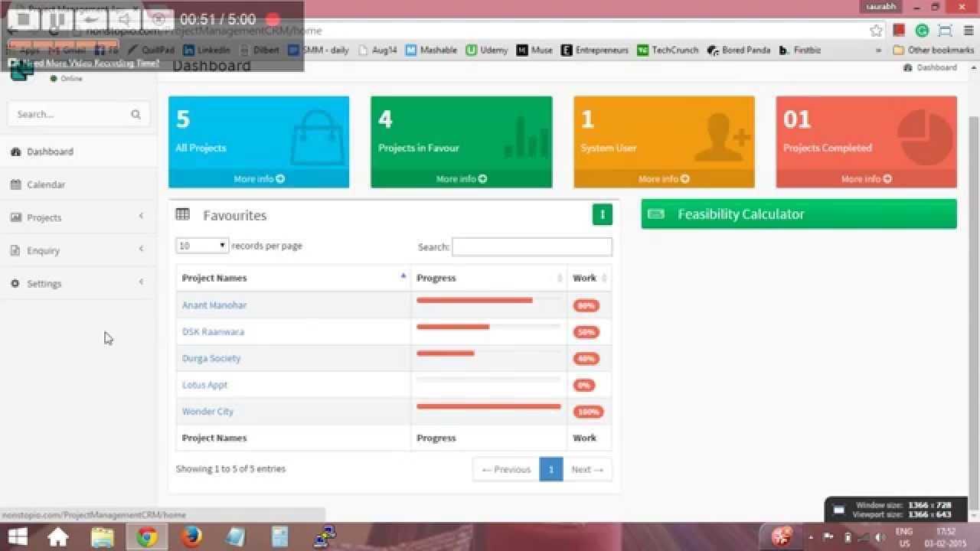Open the SMM - daily bookmark

pyautogui.click(x=318, y=51)
